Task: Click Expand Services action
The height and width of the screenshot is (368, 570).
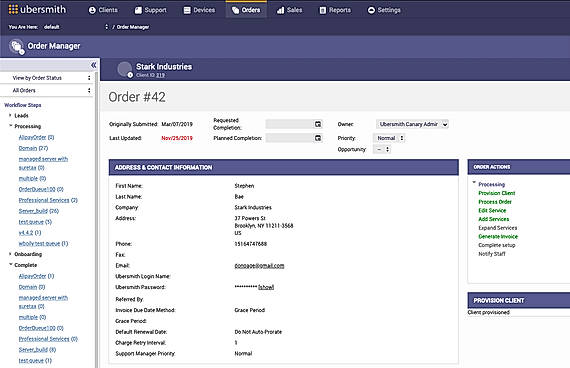Action: click(498, 228)
